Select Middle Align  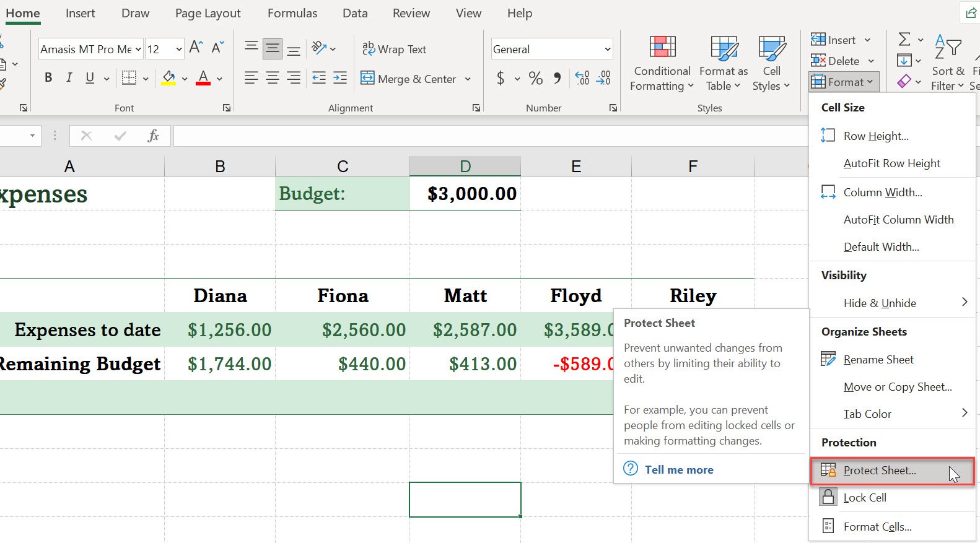click(272, 48)
